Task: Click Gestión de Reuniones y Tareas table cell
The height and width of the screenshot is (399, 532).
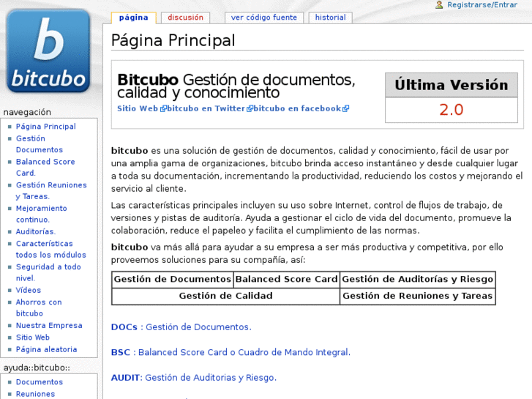Action: pos(418,296)
